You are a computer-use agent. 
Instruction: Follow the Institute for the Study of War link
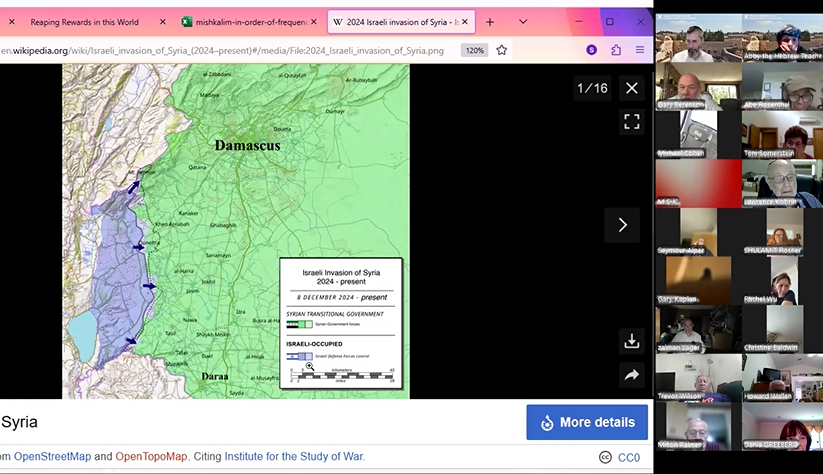pos(294,457)
